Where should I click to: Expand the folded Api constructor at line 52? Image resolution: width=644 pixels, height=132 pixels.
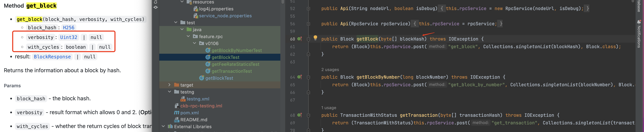(x=308, y=8)
